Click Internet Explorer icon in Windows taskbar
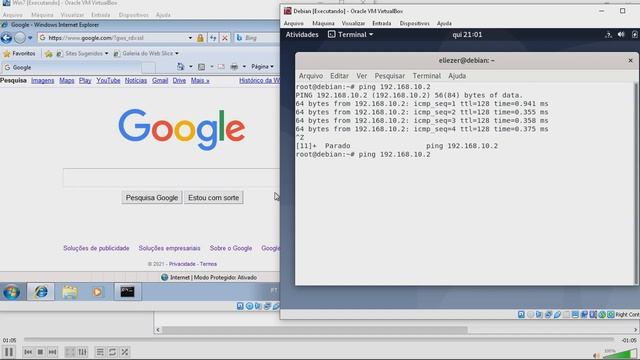 41,292
